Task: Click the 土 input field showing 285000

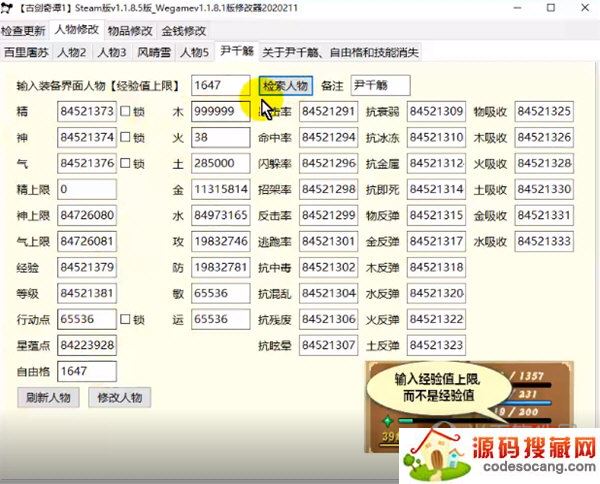Action: point(221,163)
